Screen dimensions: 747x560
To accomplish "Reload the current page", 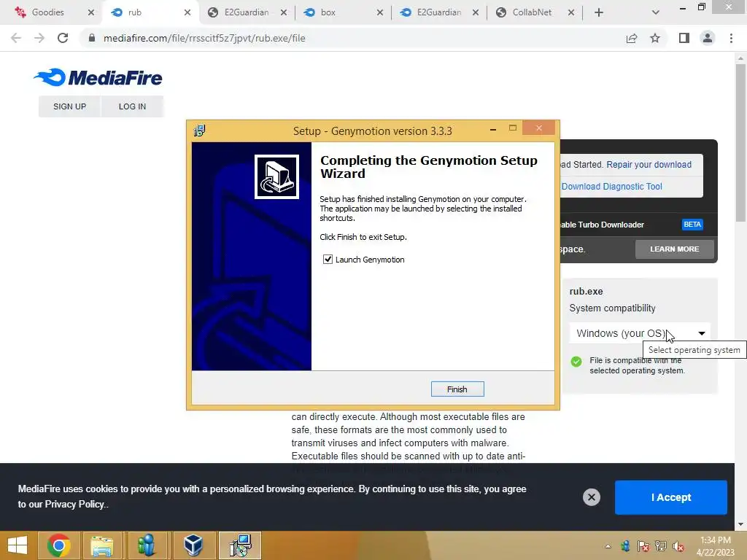I will [63, 38].
